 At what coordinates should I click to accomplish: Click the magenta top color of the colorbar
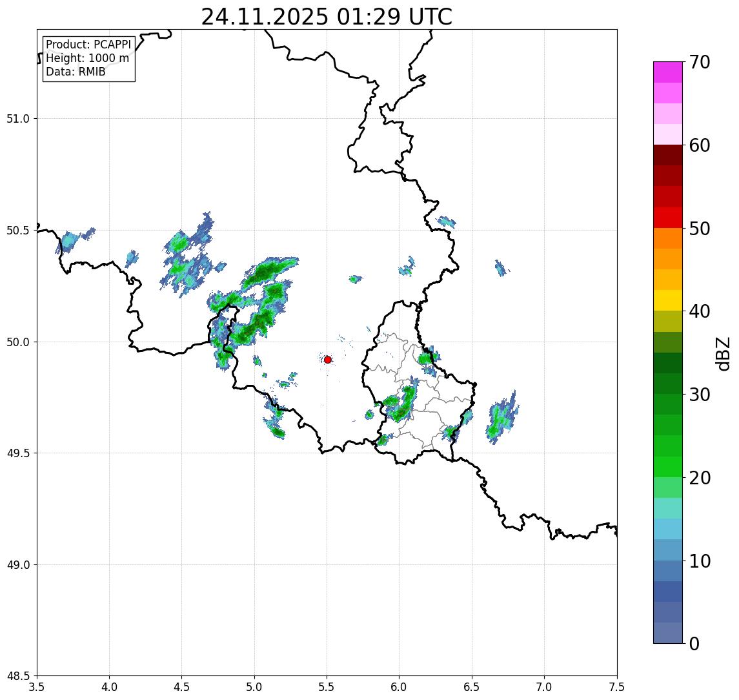pos(668,72)
